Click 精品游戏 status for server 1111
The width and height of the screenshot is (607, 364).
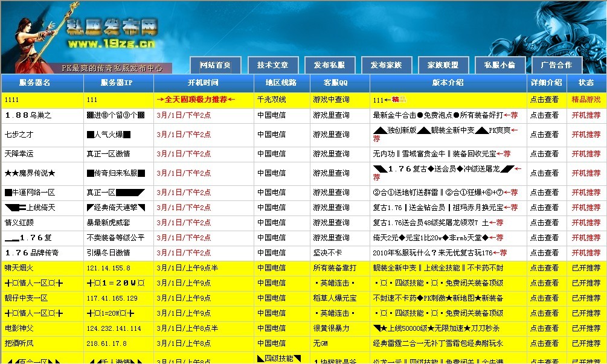pyautogui.click(x=585, y=98)
